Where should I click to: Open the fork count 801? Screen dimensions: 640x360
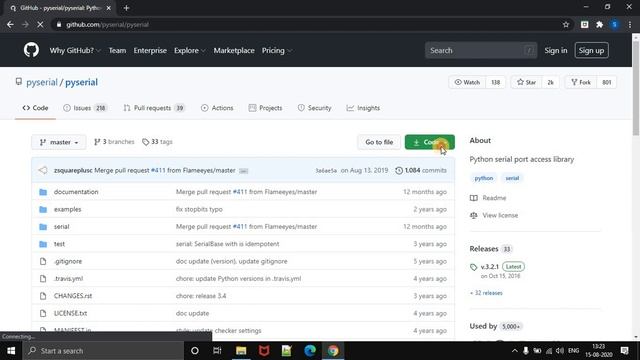pyautogui.click(x=607, y=82)
